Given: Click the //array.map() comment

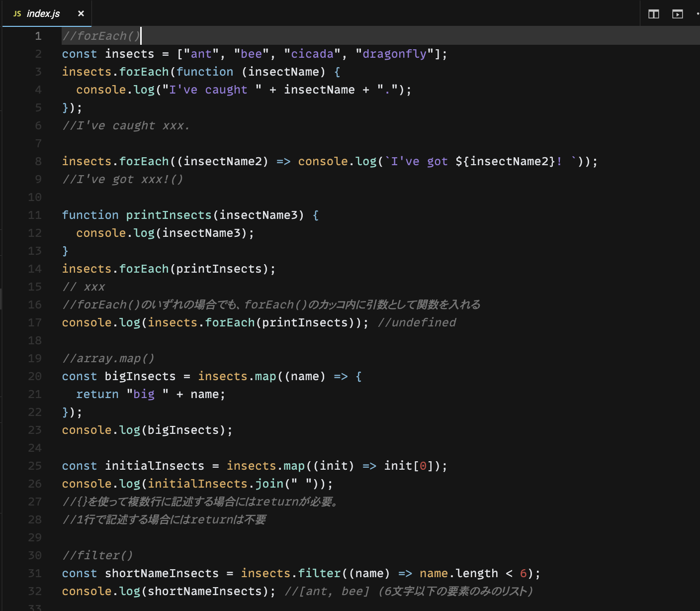Looking at the screenshot, I should tap(108, 358).
